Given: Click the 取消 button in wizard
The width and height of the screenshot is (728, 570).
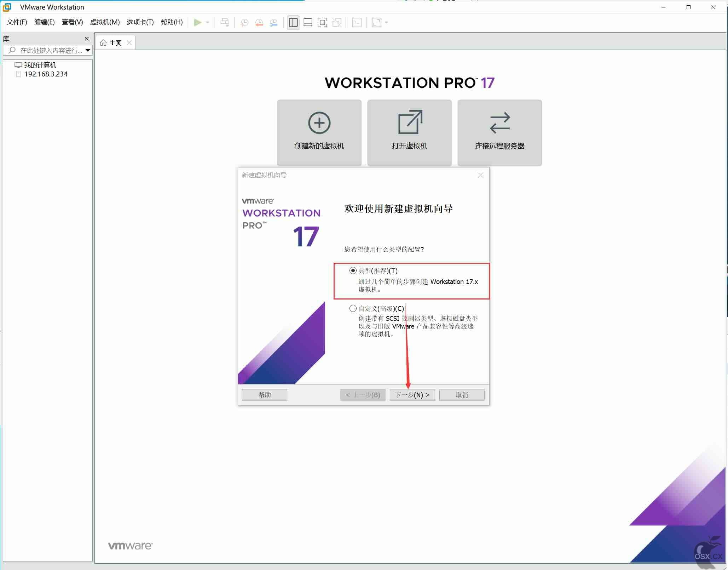Looking at the screenshot, I should click(462, 395).
